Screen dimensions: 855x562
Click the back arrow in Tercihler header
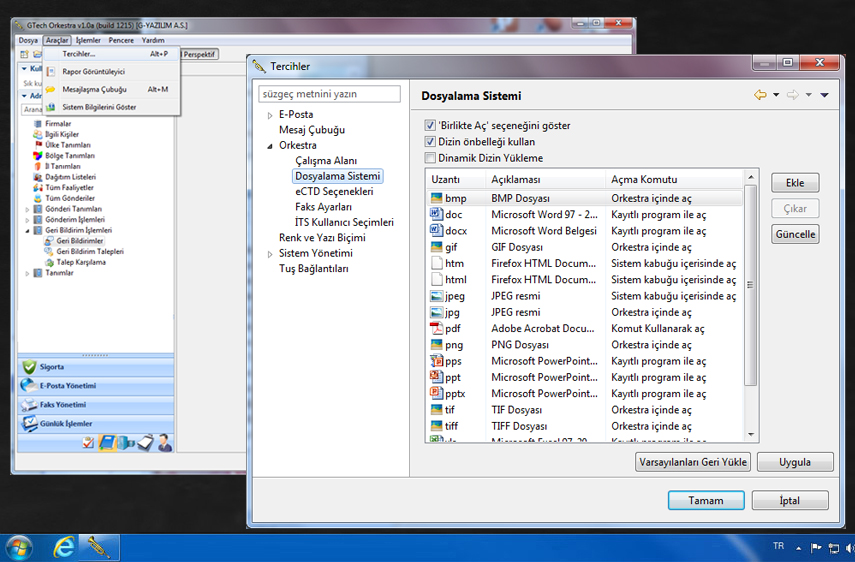760,95
